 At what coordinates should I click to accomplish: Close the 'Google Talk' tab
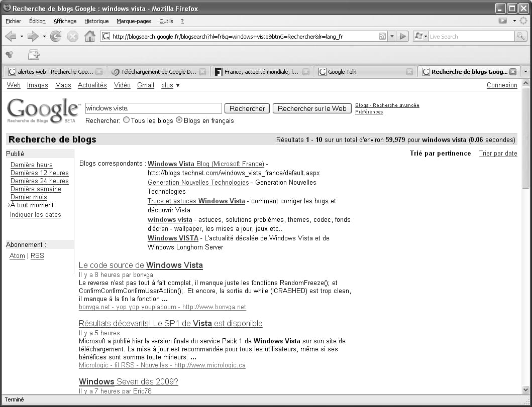point(409,72)
